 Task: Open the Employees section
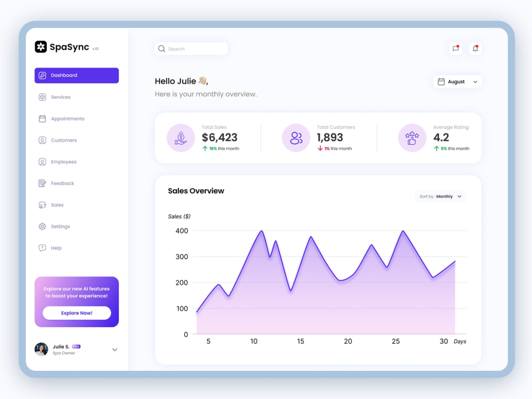[64, 162]
